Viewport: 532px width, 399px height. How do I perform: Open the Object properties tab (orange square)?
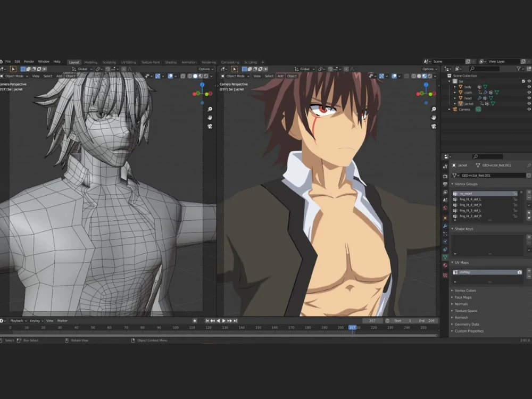click(445, 218)
